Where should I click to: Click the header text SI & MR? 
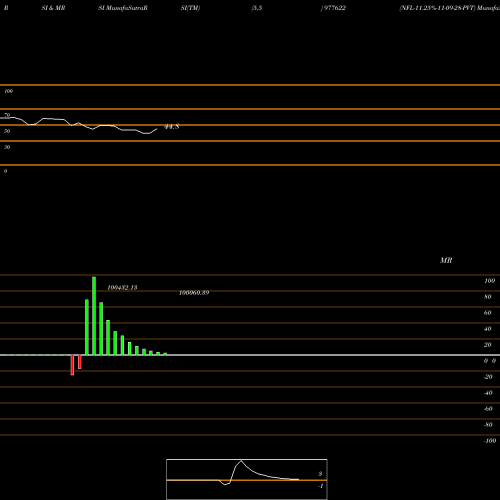[x=53, y=8]
